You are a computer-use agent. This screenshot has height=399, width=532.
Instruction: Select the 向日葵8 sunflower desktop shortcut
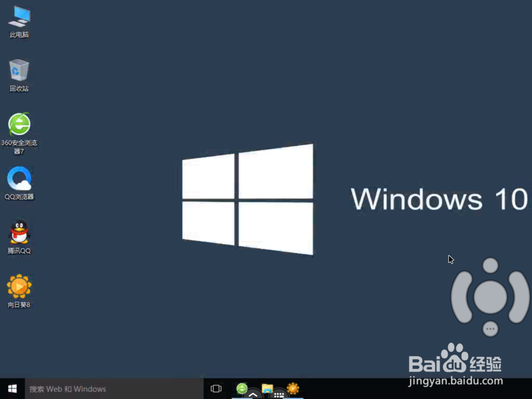point(19,291)
